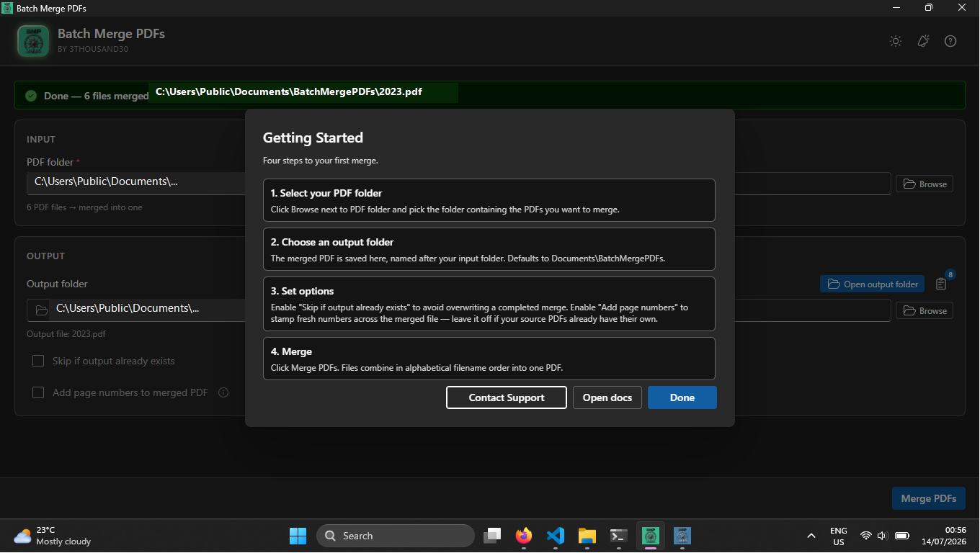Click the battery tray icon

pos(901,536)
